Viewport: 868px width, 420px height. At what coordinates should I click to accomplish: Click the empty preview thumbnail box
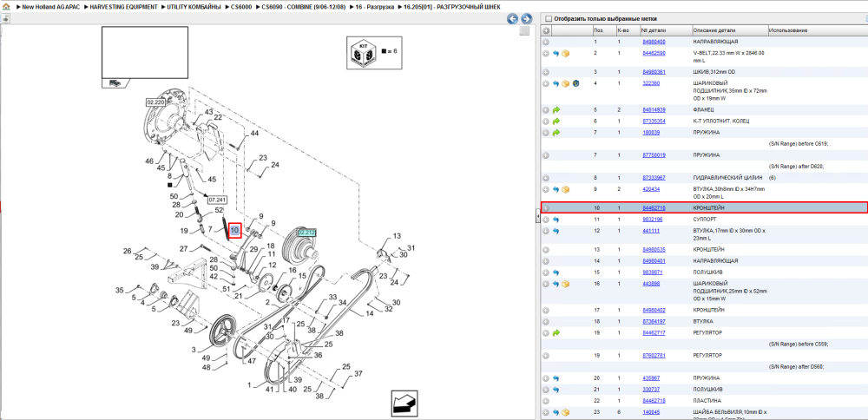point(144,53)
